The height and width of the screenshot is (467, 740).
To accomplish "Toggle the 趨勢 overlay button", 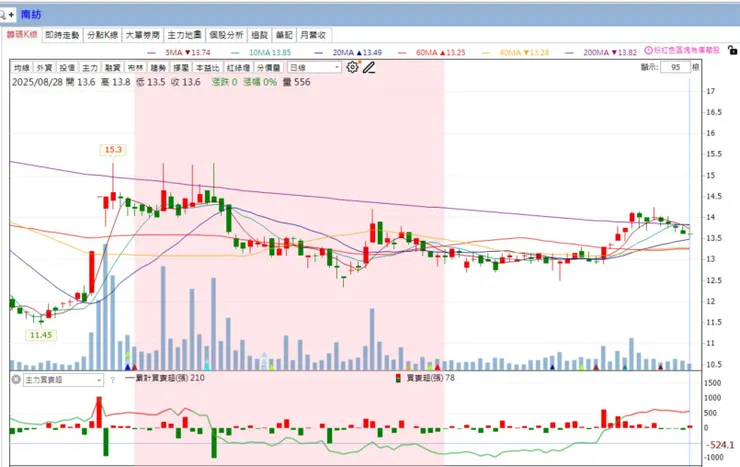I will (x=158, y=68).
